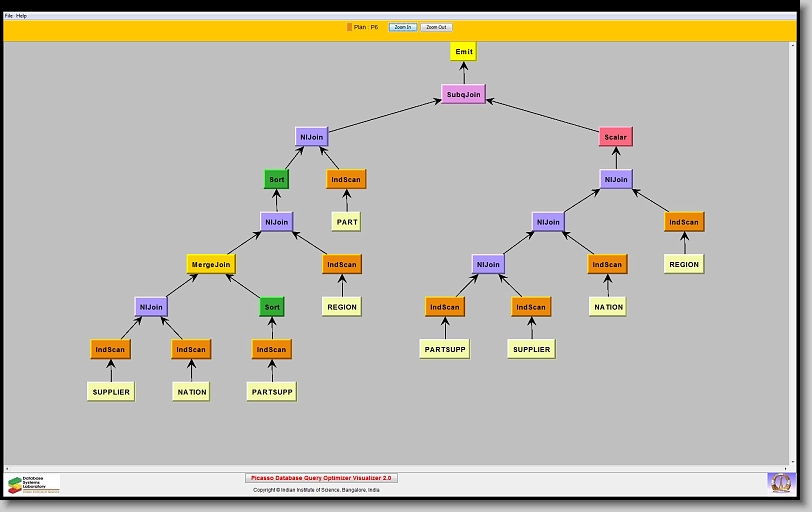This screenshot has width=812, height=512.
Task: Select the pink SubqJoin node
Action: 463,95
